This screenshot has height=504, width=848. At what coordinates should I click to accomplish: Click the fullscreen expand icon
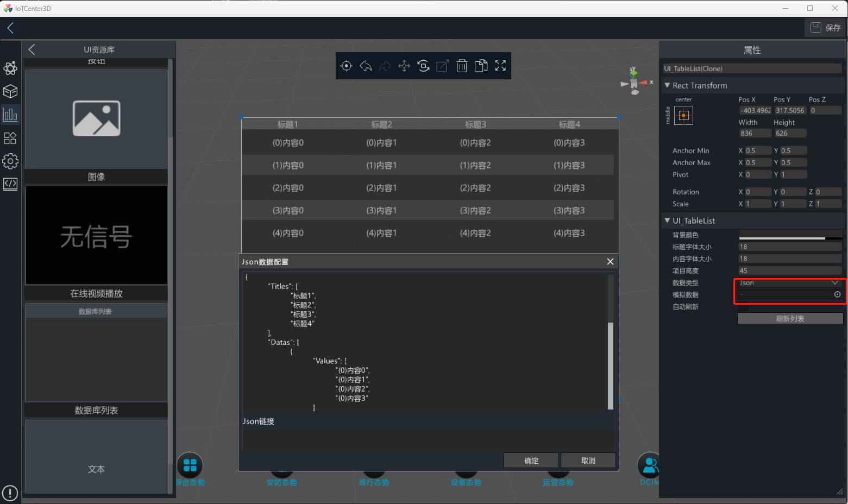[x=500, y=66]
